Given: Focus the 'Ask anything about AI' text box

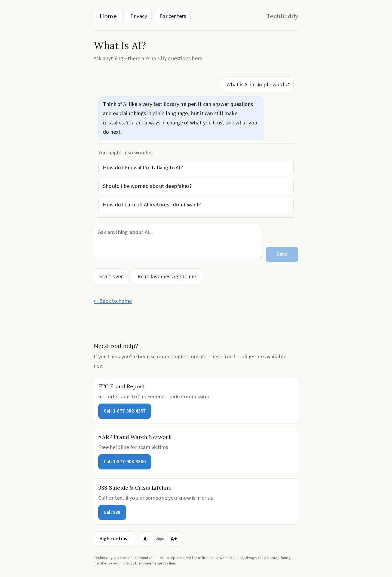Looking at the screenshot, I should (x=178, y=241).
